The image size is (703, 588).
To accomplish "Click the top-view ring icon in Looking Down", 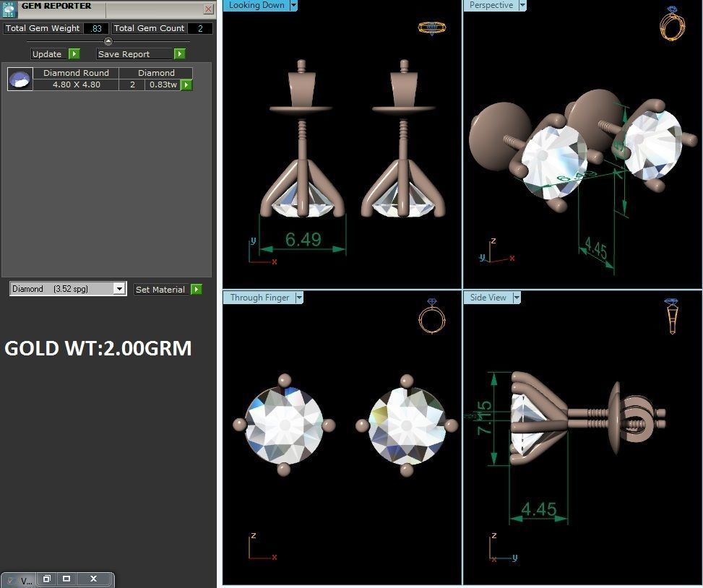I will pos(432,27).
